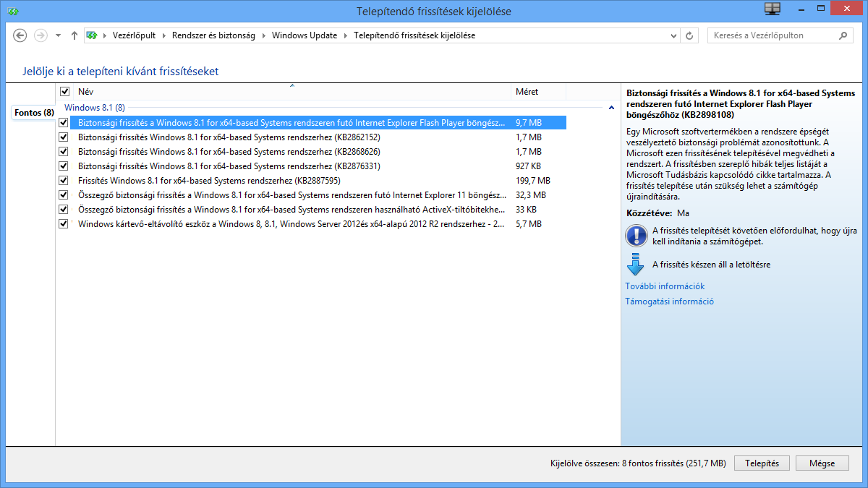Image resolution: width=868 pixels, height=488 pixels.
Task: Click the 5,7 MB size value
Action: coord(528,224)
